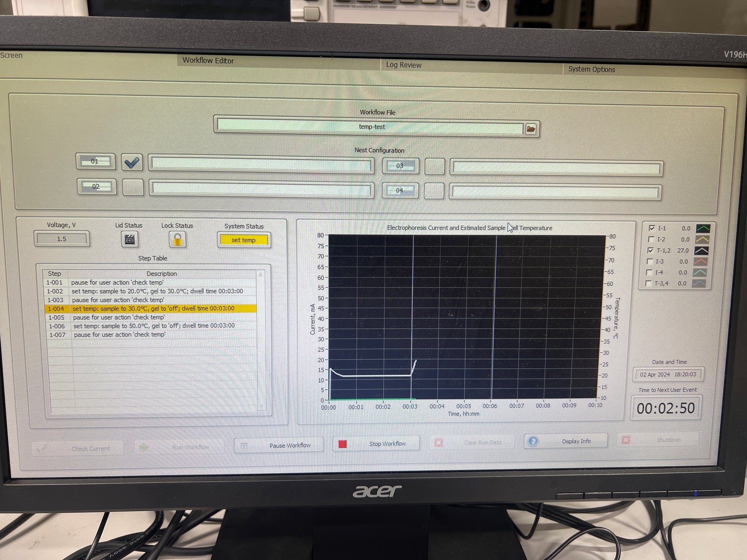This screenshot has height=560, width=747.
Task: Enable the T-3,4 trace checkbox
Action: [x=648, y=284]
